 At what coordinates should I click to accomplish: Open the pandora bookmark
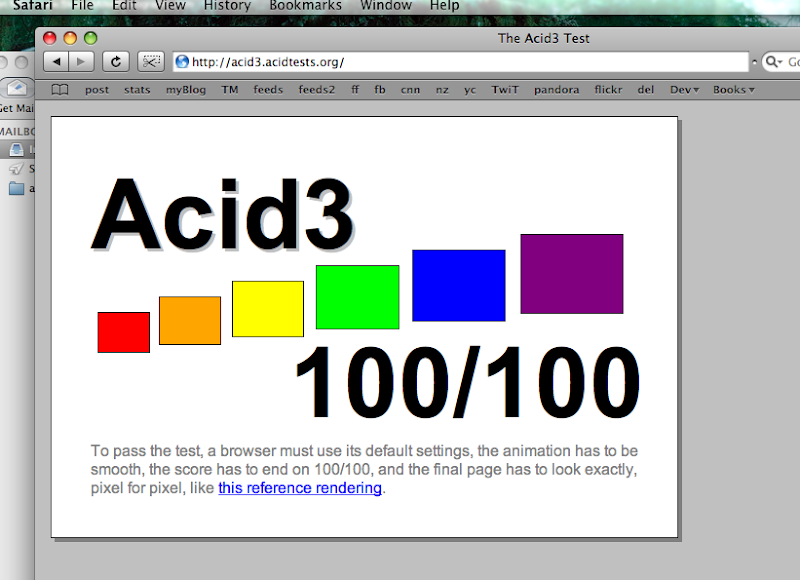point(556,90)
